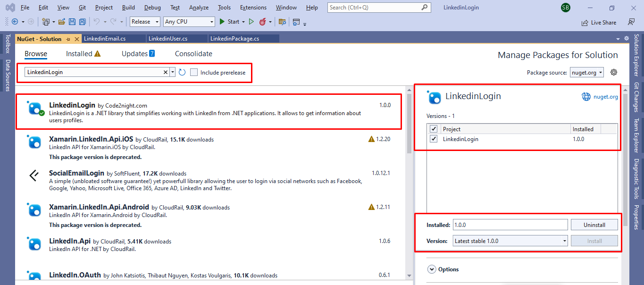Screen dimensions: 644x285
Task: Toggle the select-all Project header checkbox
Action: coord(434,129)
